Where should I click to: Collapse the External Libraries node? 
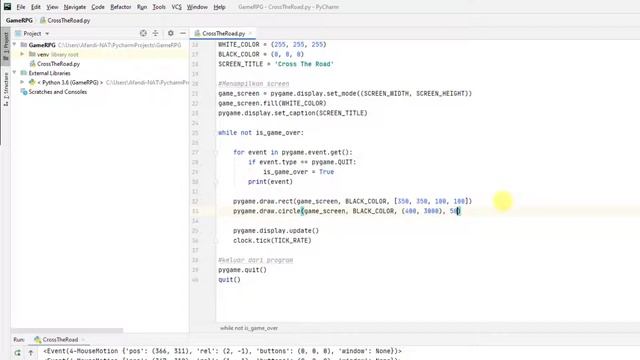coord(15,73)
